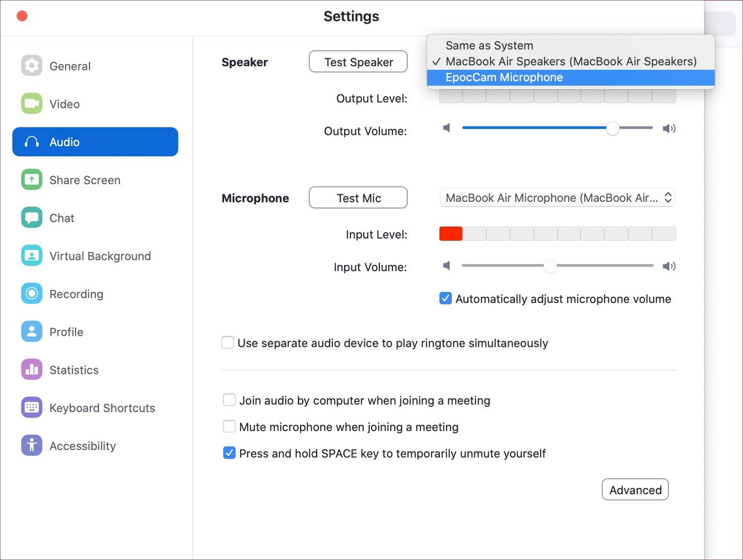This screenshot has height=560, width=743.
Task: Switch to the Video settings label
Action: click(65, 104)
